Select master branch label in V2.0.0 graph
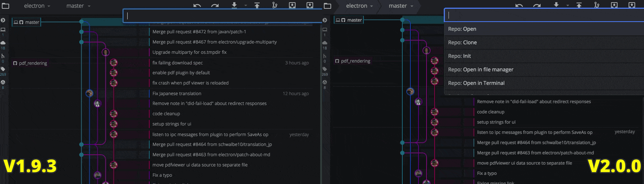 [349, 20]
